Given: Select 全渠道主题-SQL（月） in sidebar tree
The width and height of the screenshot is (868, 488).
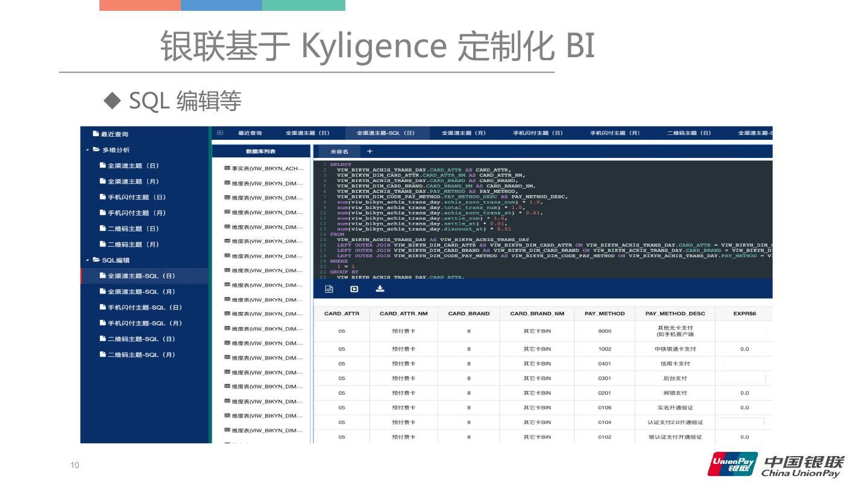Looking at the screenshot, I should point(141,292).
